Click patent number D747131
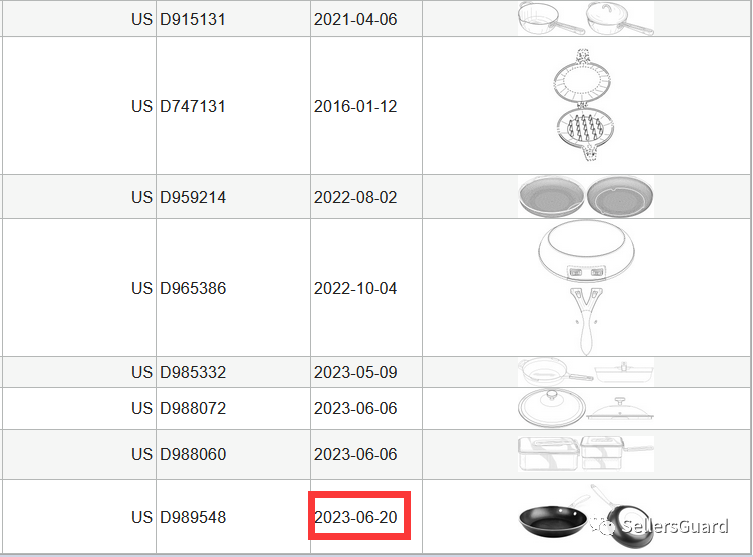 pyautogui.click(x=193, y=106)
